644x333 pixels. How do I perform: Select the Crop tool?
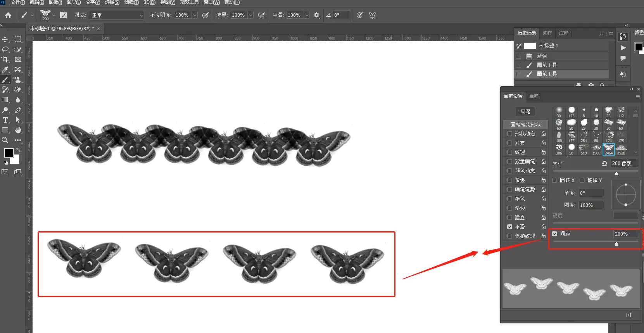click(x=5, y=59)
